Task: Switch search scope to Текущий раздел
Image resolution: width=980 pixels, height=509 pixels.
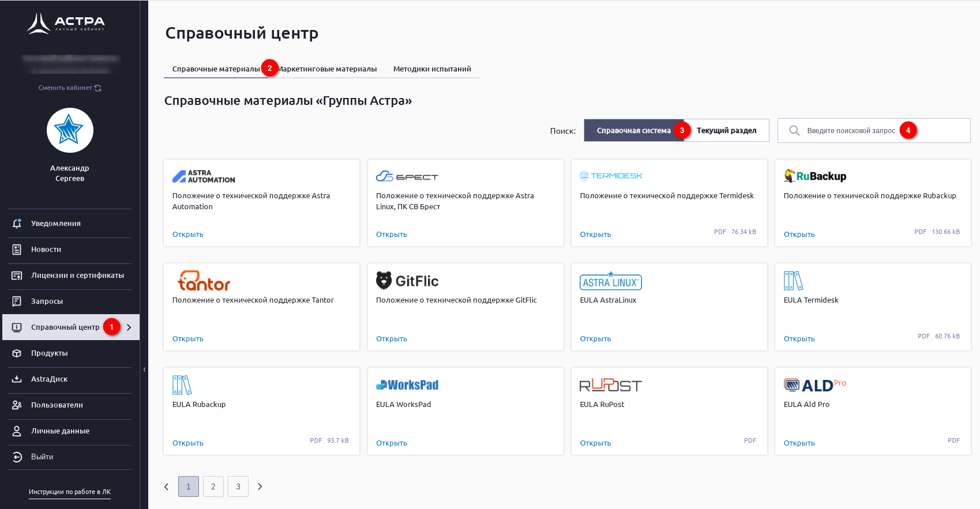Action: point(726,131)
